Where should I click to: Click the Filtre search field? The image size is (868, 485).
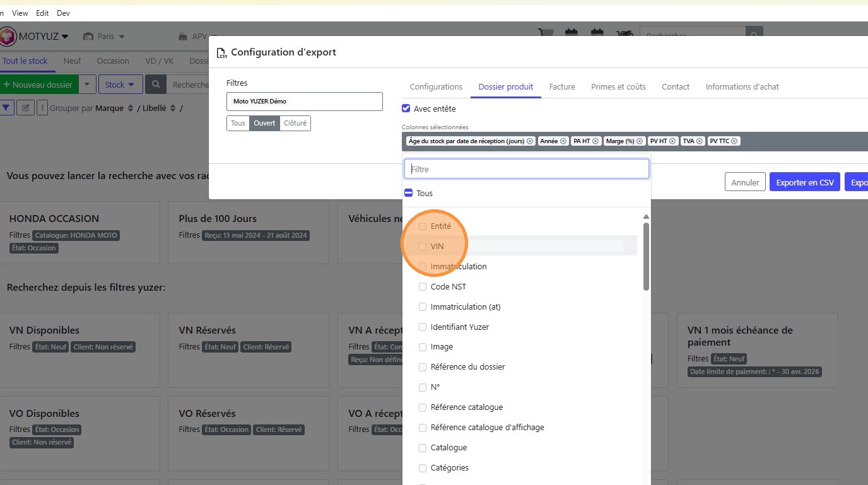click(x=527, y=169)
